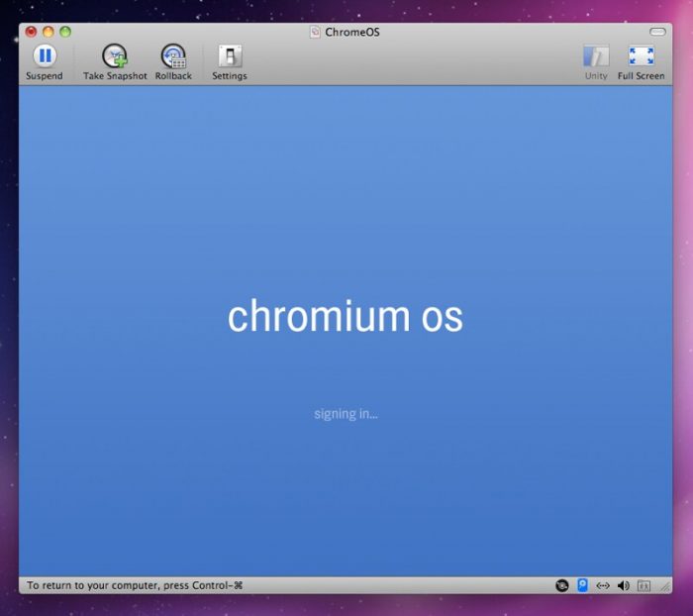The width and height of the screenshot is (693, 616).
Task: Click the window resize grip corner
Action: click(665, 586)
